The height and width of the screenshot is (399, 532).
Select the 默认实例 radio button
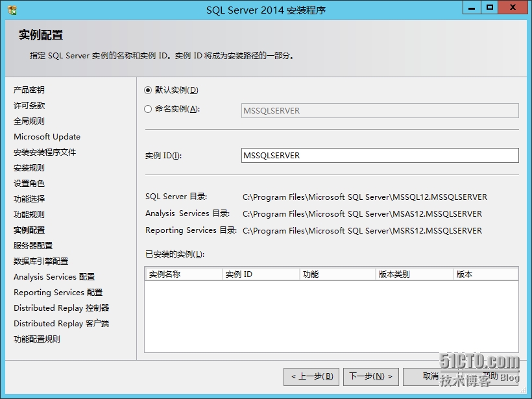pyautogui.click(x=147, y=90)
